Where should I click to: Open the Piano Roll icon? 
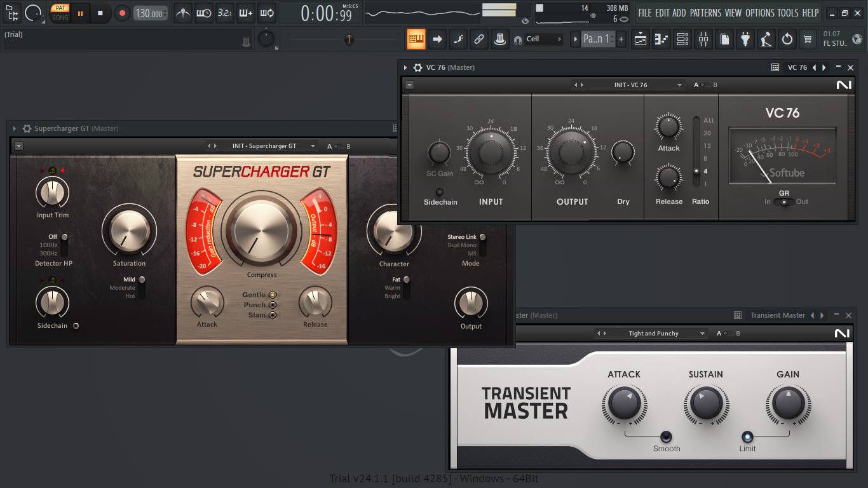point(661,39)
